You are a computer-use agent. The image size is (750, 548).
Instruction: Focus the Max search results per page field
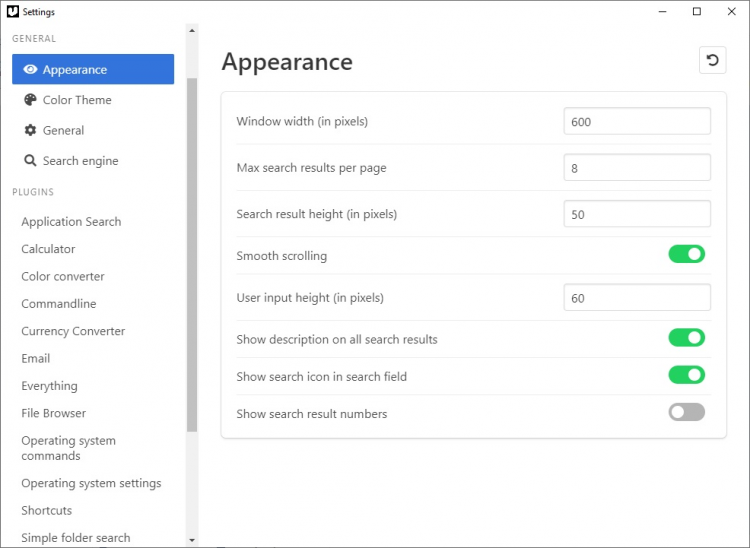pos(636,168)
